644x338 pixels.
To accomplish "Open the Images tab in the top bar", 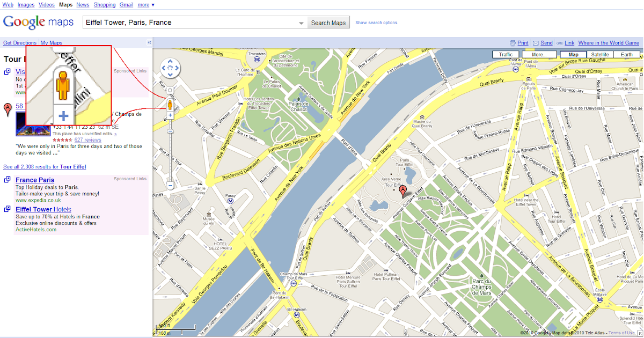I will pos(26,5).
